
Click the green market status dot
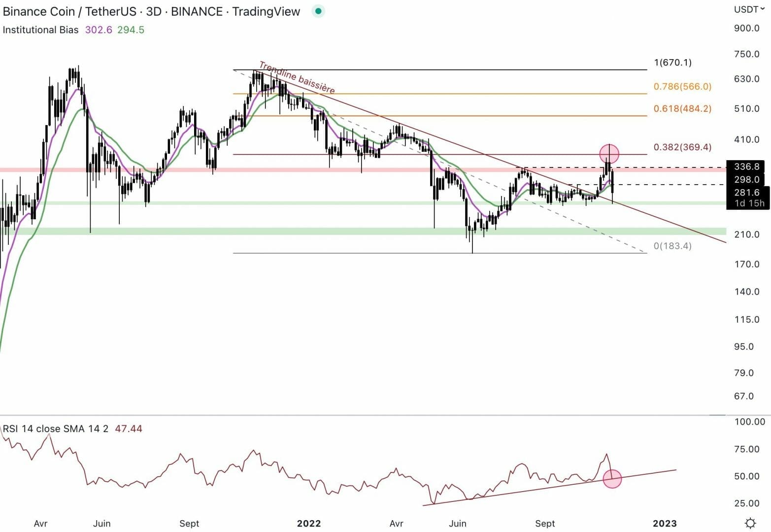[x=318, y=11]
